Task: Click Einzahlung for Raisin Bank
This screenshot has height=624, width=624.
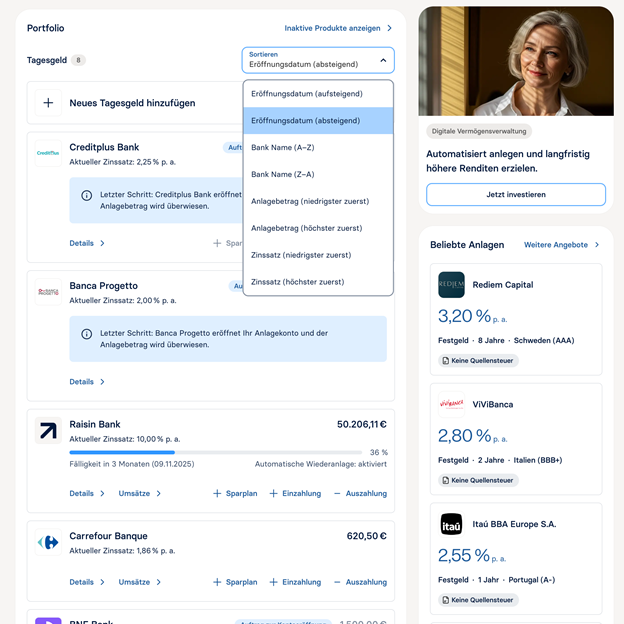Action: pos(295,493)
